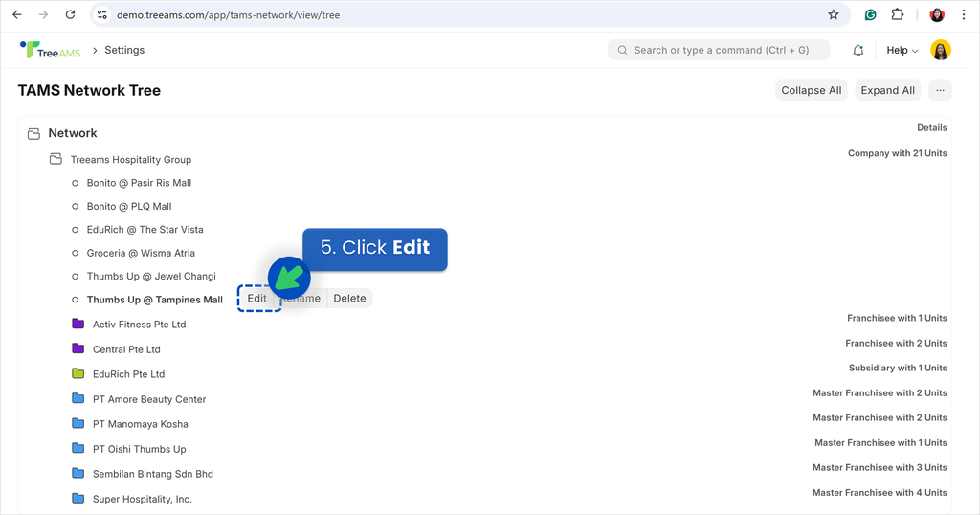Screen dimensions: 980x515
Task: Click the 'Franchisee with 1 Units' text
Action: [897, 318]
